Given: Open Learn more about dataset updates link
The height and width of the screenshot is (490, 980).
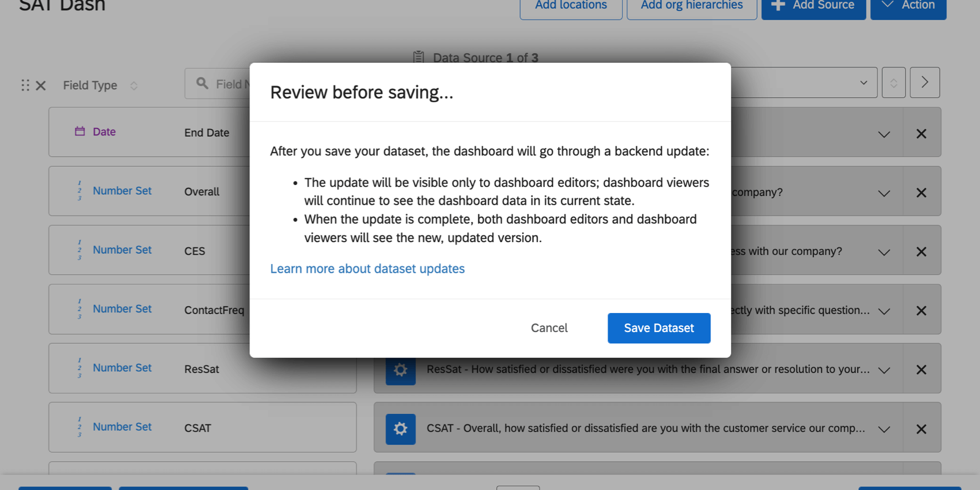Looking at the screenshot, I should pos(367,269).
